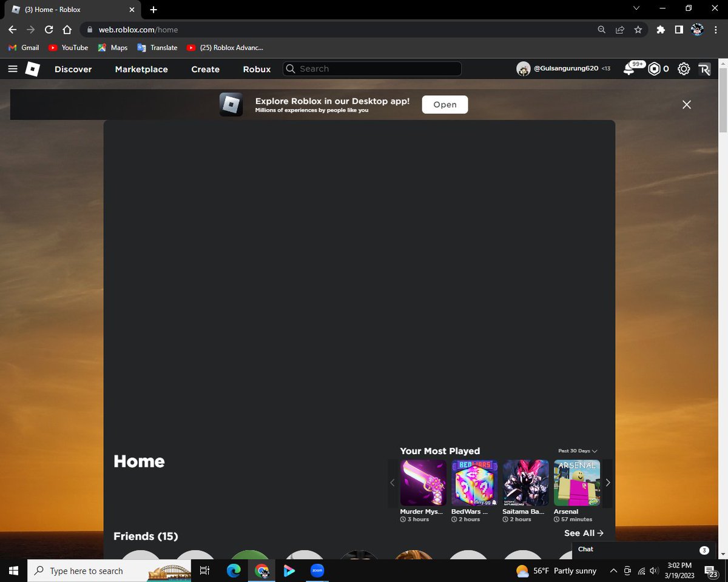Open the Windows Start menu
728x582 pixels.
click(13, 570)
